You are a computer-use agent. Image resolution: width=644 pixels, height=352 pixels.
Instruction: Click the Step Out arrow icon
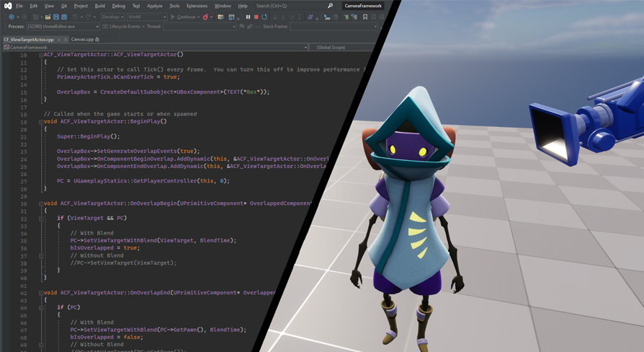(300, 17)
